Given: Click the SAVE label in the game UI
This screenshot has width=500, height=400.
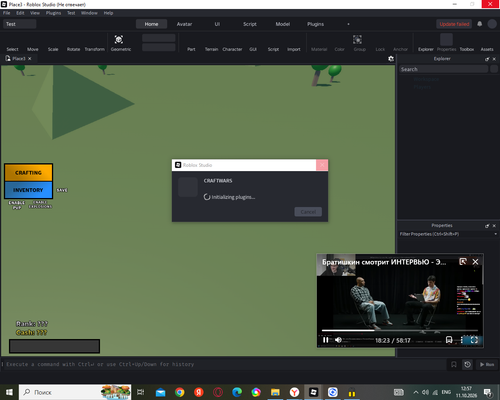Looking at the screenshot, I should (x=62, y=190).
